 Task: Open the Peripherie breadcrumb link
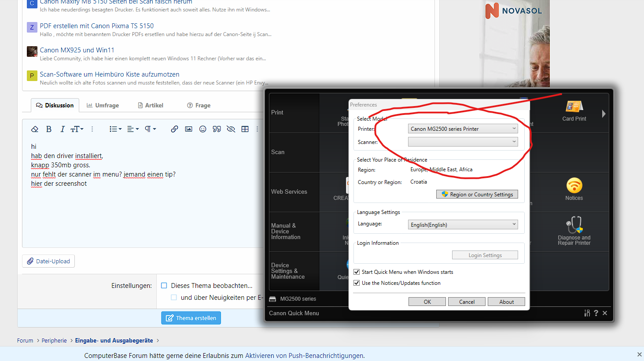(54, 340)
